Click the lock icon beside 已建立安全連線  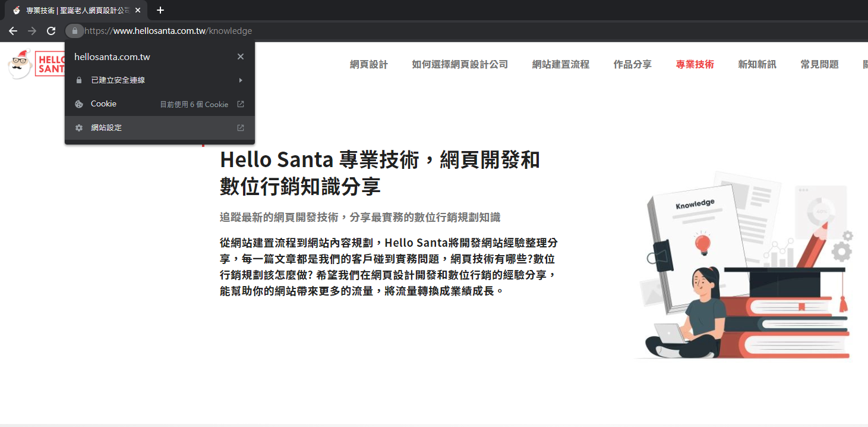point(79,80)
